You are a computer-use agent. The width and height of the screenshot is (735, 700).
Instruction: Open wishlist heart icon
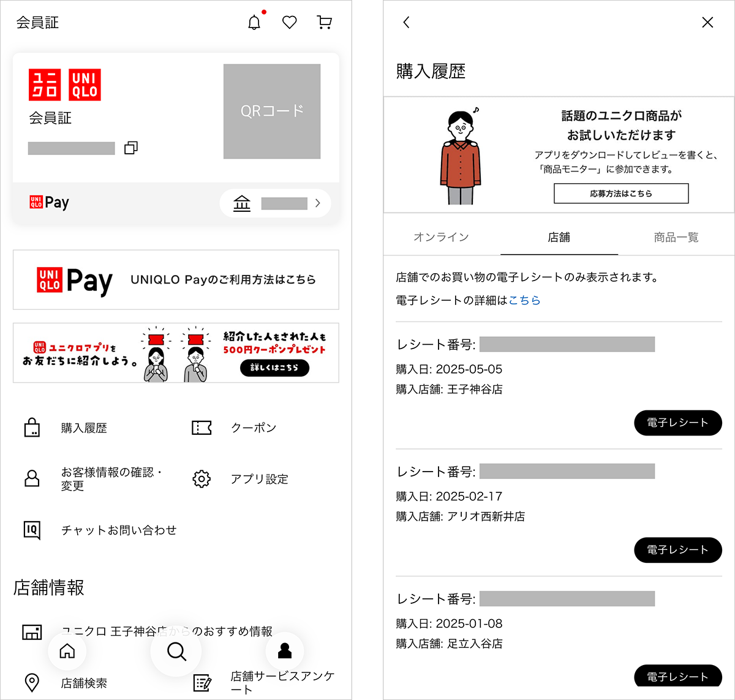coord(290,23)
